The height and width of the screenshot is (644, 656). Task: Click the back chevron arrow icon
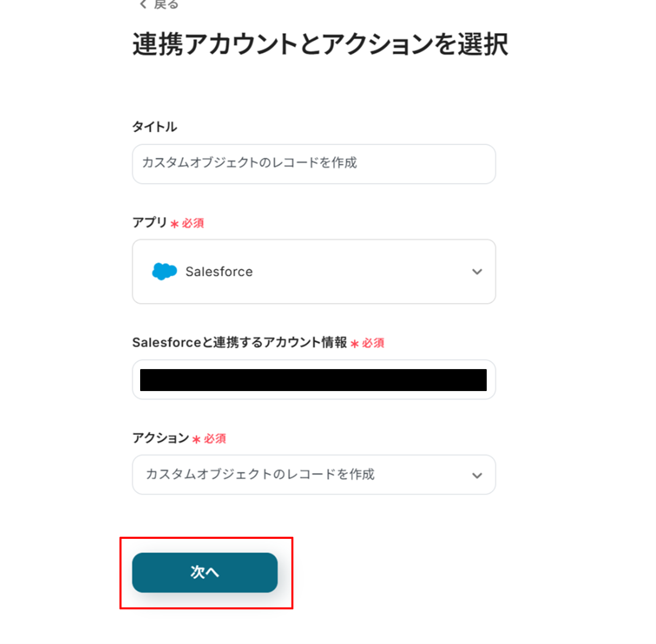pyautogui.click(x=143, y=4)
